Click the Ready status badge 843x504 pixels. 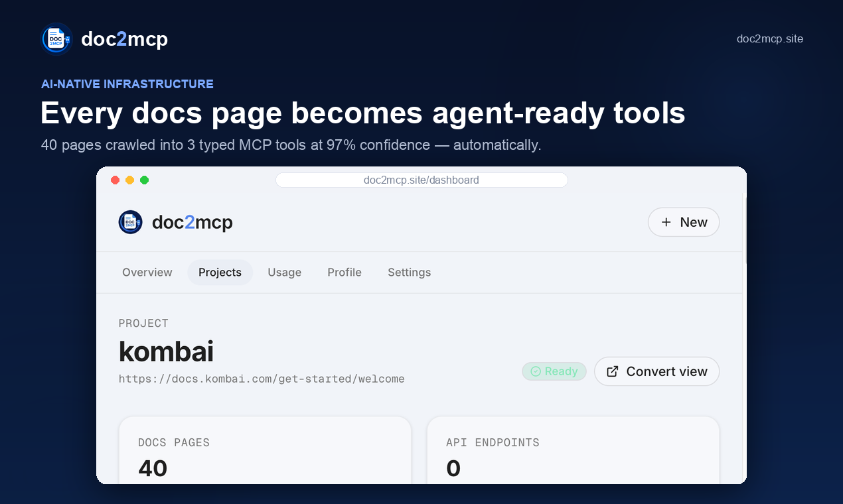pyautogui.click(x=554, y=371)
